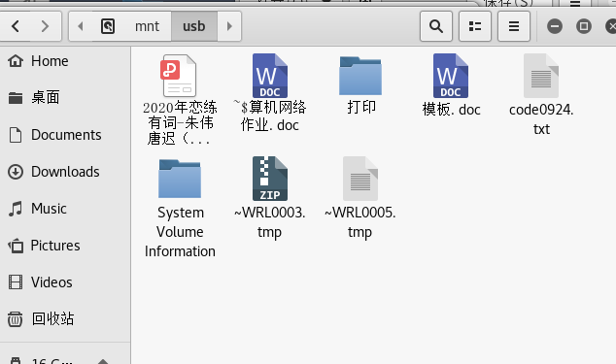Screen dimensions: 616x364
Task: Select the 打印 folder icon
Action: coord(360,76)
